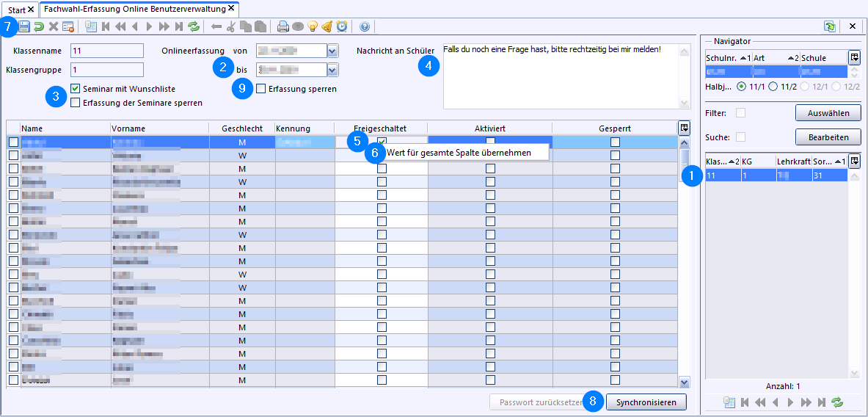Jump to first record in top toolbar

(x=106, y=26)
